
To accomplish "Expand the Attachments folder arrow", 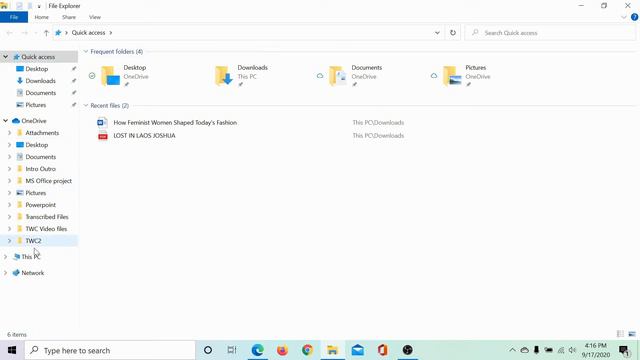I will click(x=9, y=133).
